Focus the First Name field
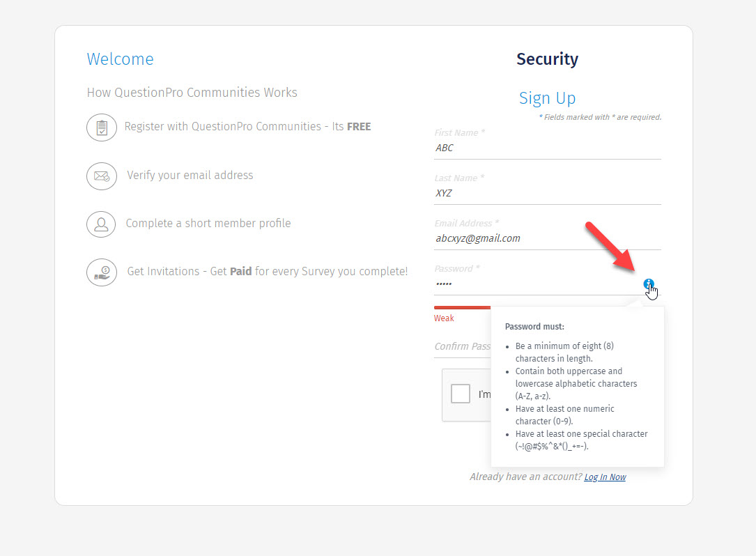 tap(547, 148)
